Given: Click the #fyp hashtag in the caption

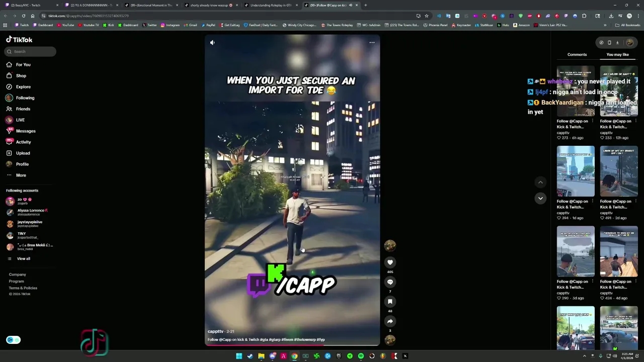Looking at the screenshot, I should point(320,339).
